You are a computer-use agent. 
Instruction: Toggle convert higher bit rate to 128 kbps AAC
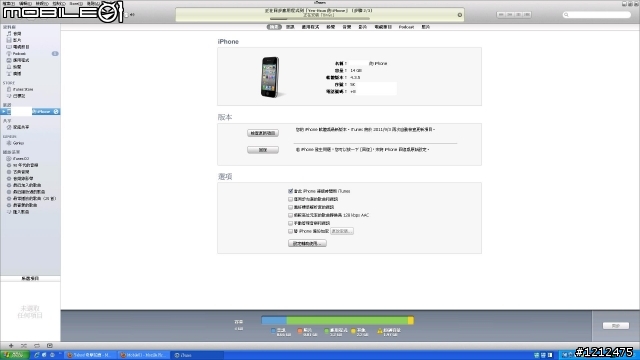coord(290,215)
